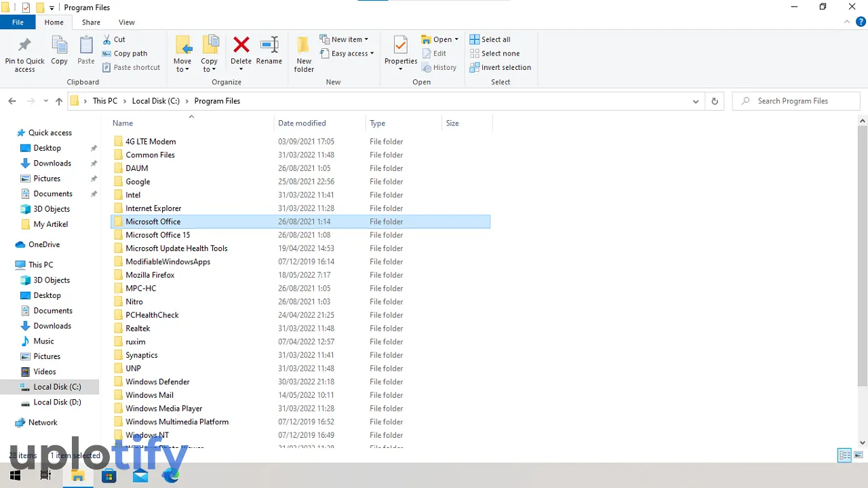868x488 pixels.
Task: Switch to the Home tab
Action: pos(54,22)
